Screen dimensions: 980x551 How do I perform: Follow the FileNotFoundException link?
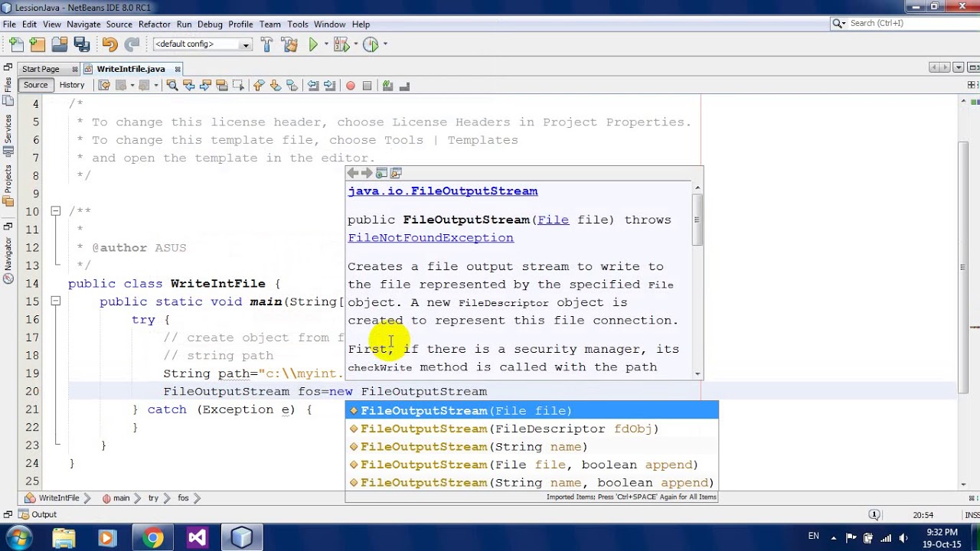[x=430, y=238]
